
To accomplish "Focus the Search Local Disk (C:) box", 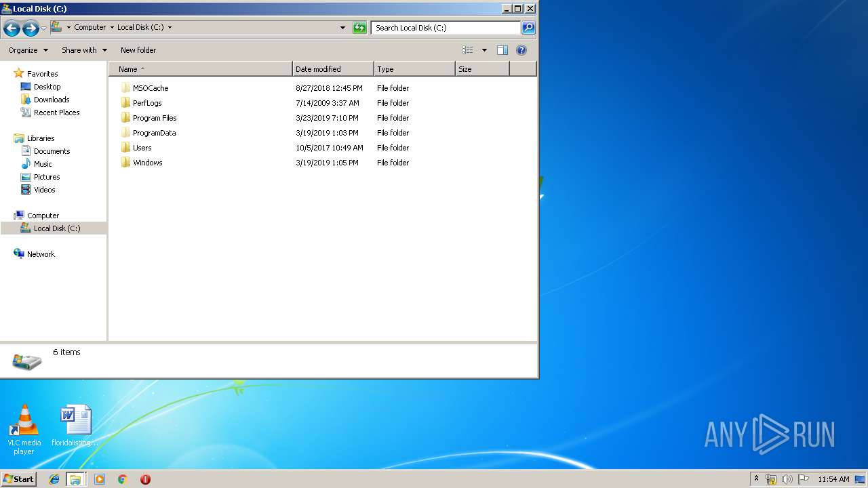I will [446, 28].
